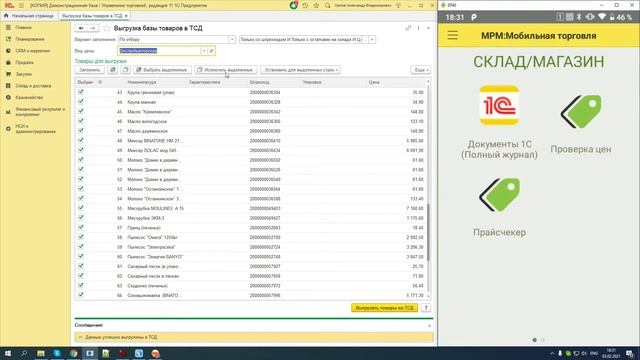Viewport: 640px width, 360px height.
Task: Open the history clock icon in title bar
Action: click(x=305, y=5)
